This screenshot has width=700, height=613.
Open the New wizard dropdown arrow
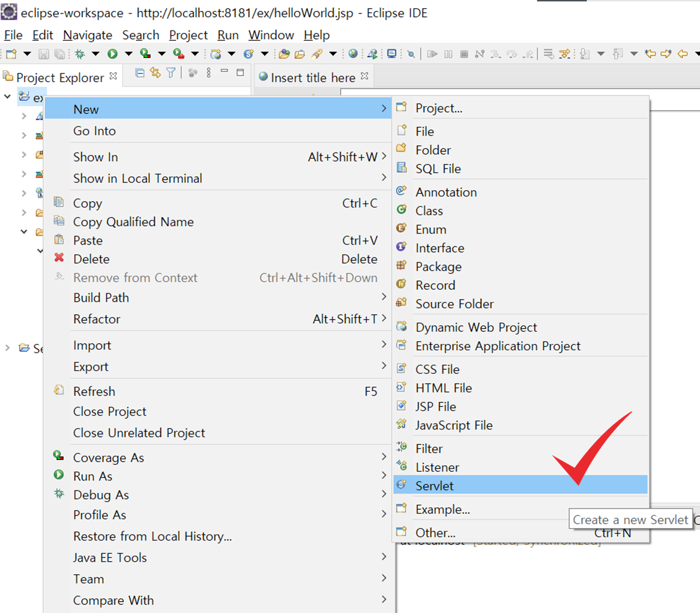(x=27, y=54)
